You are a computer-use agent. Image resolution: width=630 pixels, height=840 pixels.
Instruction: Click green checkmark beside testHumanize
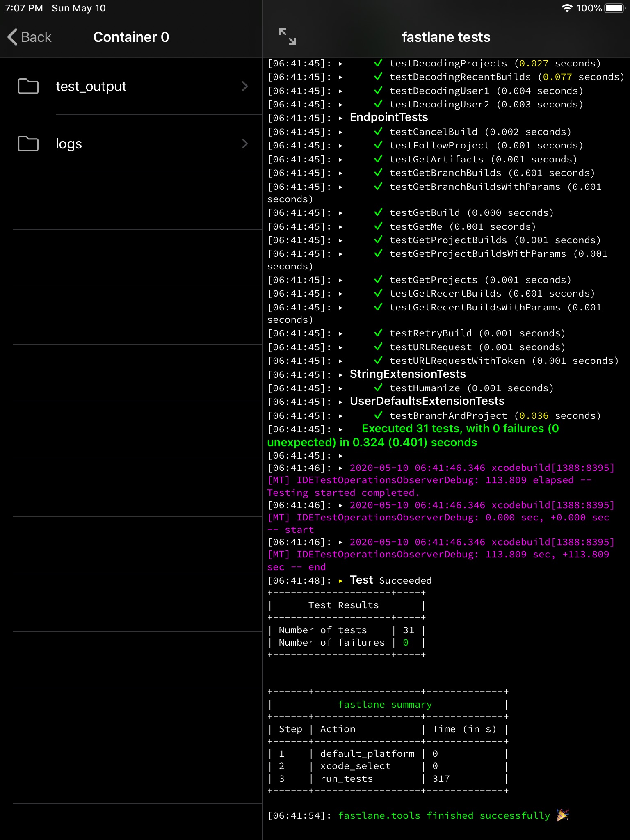[x=378, y=388]
